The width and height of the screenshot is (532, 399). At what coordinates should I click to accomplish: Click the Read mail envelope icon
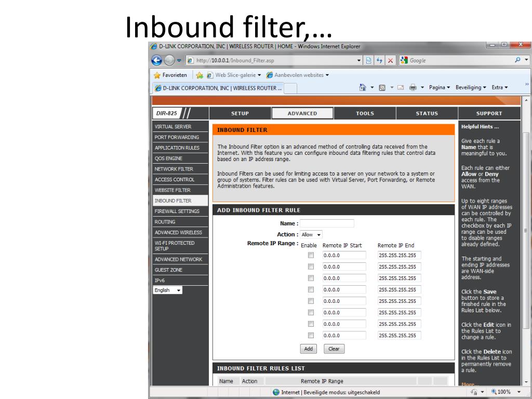click(x=401, y=87)
